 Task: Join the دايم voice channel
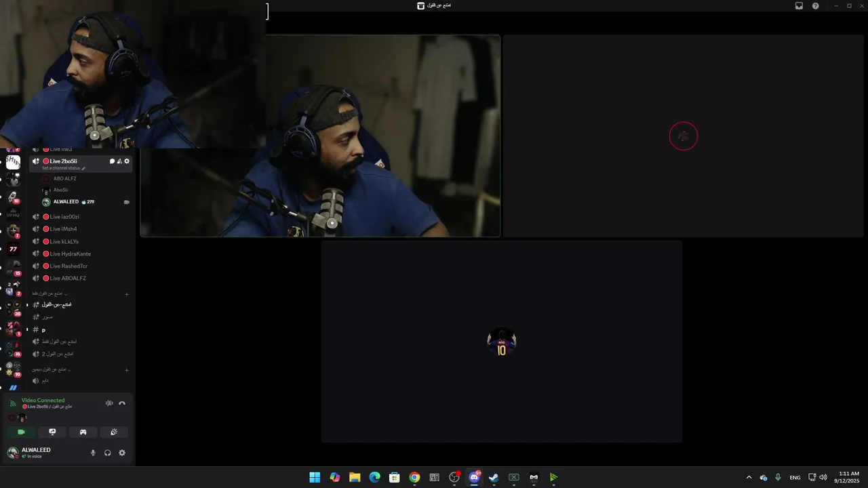pyautogui.click(x=80, y=381)
